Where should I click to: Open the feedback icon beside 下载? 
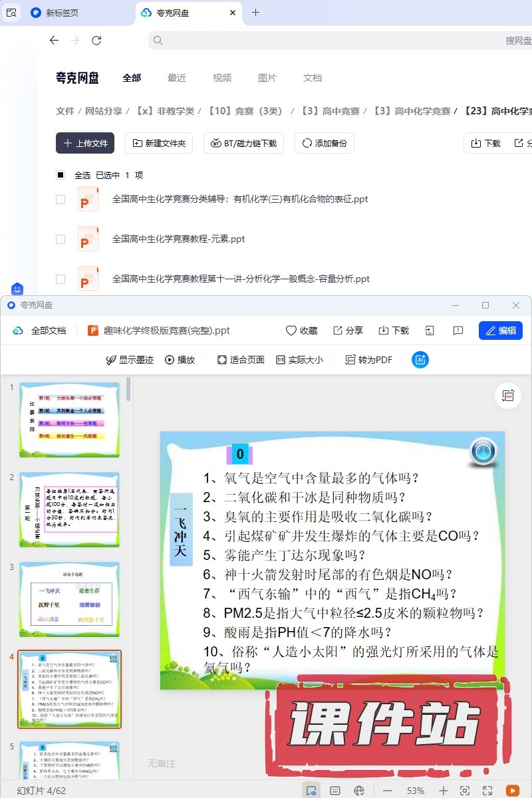point(458,331)
